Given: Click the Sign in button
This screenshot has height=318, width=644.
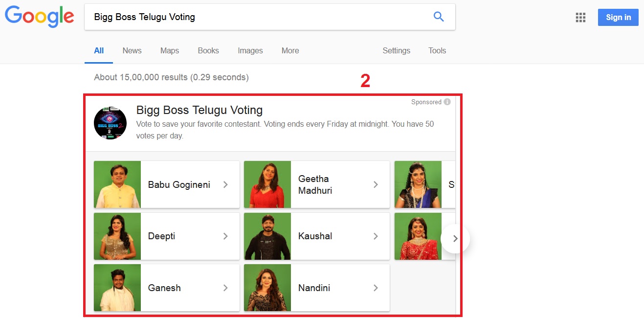Looking at the screenshot, I should (x=618, y=18).
